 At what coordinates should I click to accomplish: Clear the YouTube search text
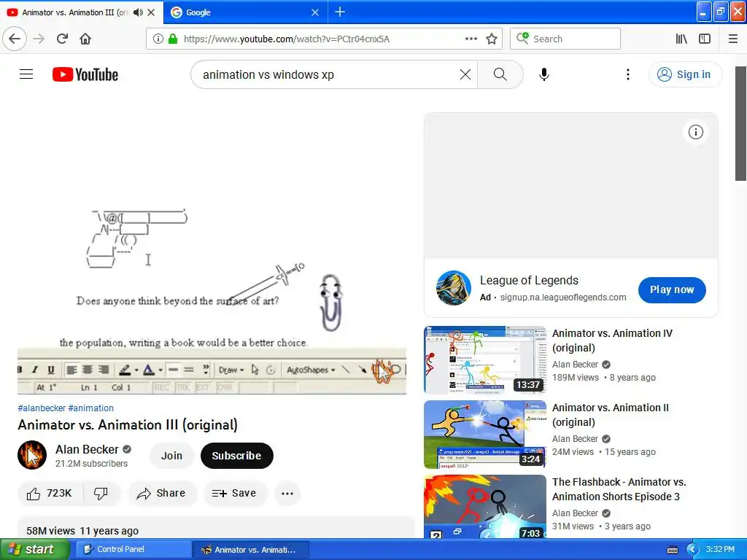(x=465, y=74)
